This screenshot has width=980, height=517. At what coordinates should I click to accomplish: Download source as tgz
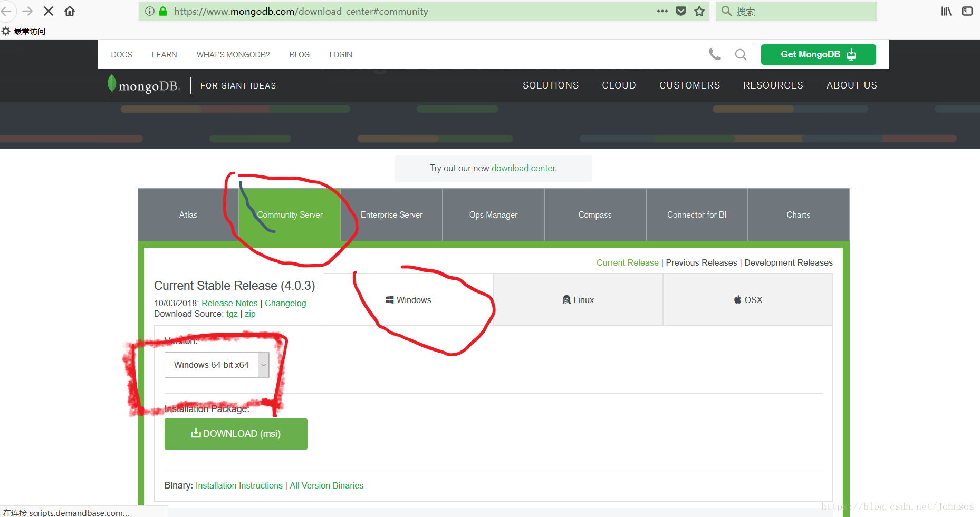(232, 314)
